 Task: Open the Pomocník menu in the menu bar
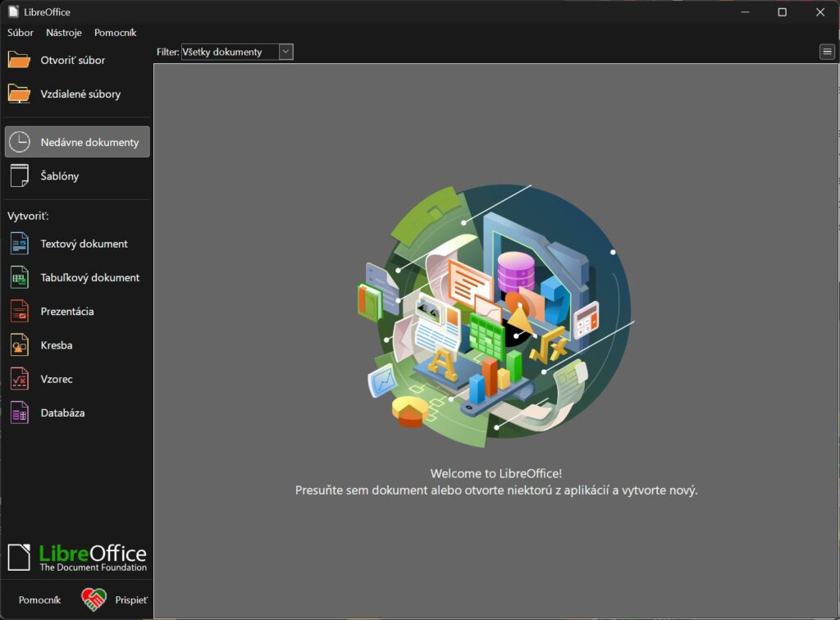(115, 33)
